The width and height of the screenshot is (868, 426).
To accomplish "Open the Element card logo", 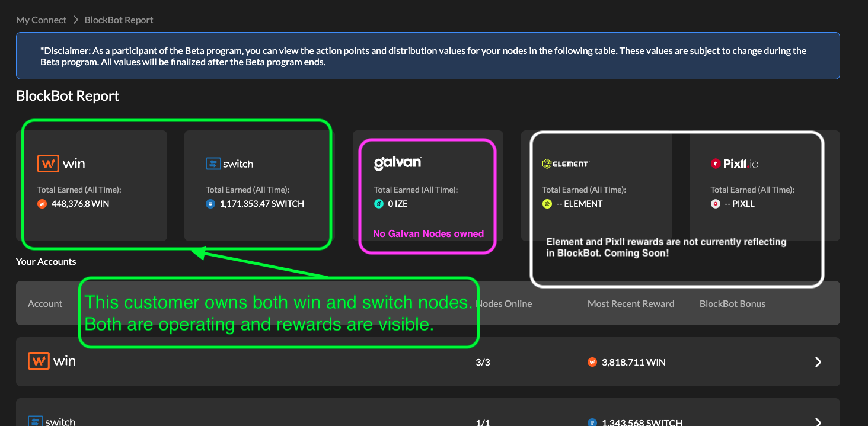I will point(566,164).
